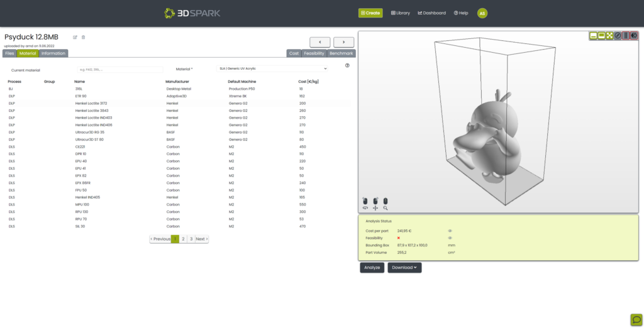Fit model with the expand-arrows viewer icon
This screenshot has width=644, height=328.
pyautogui.click(x=610, y=36)
